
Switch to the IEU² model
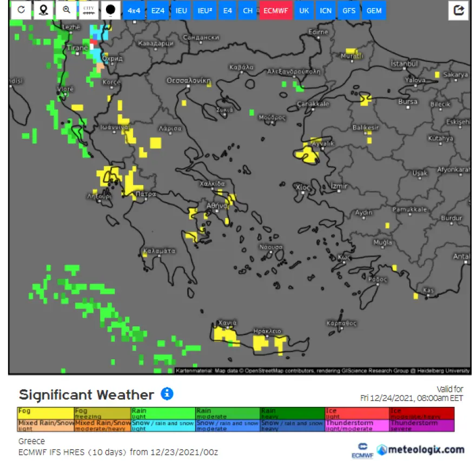(x=205, y=11)
